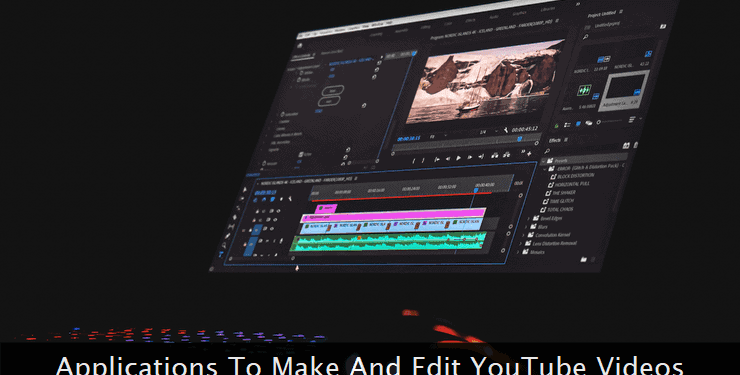Screen dimensions: 740x375
Task: Click the Go to In point button
Action: tap(437, 159)
